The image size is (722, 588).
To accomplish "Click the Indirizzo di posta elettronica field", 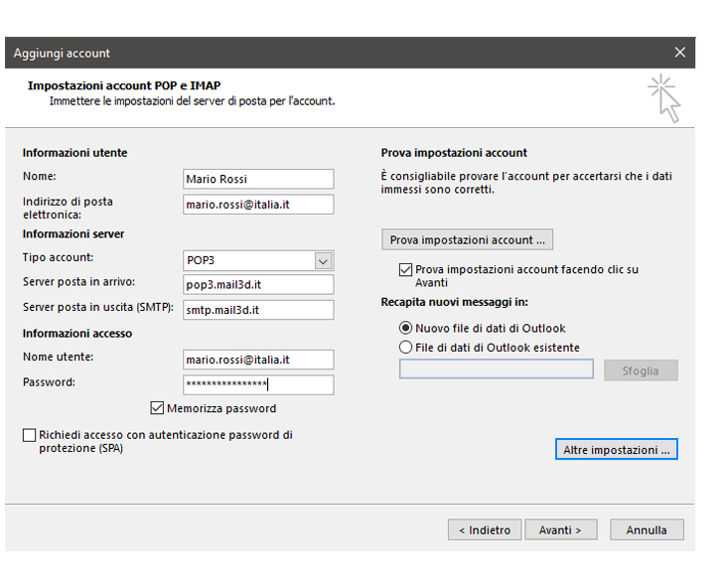I will tap(258, 205).
